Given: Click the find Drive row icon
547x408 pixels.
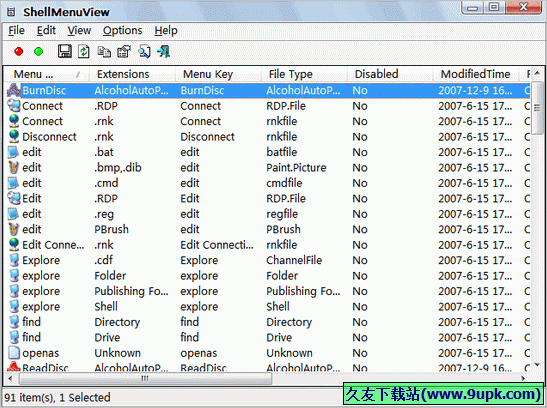Looking at the screenshot, I should click(x=14, y=337).
